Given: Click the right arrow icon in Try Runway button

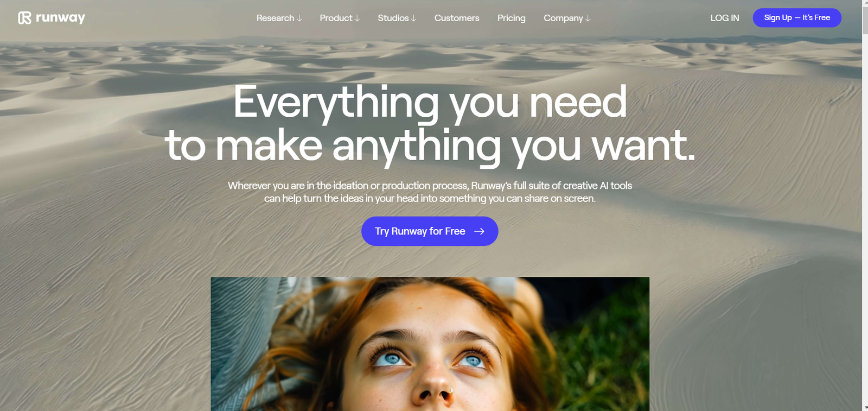Looking at the screenshot, I should pyautogui.click(x=479, y=231).
